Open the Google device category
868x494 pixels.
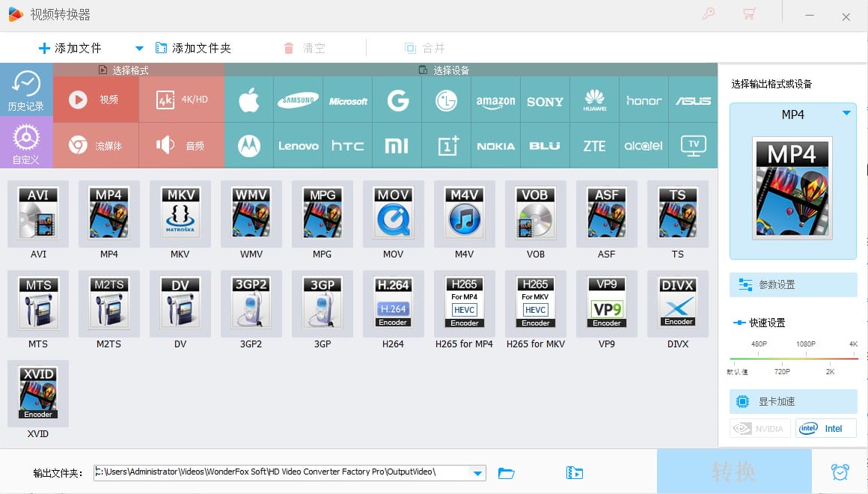(x=397, y=100)
